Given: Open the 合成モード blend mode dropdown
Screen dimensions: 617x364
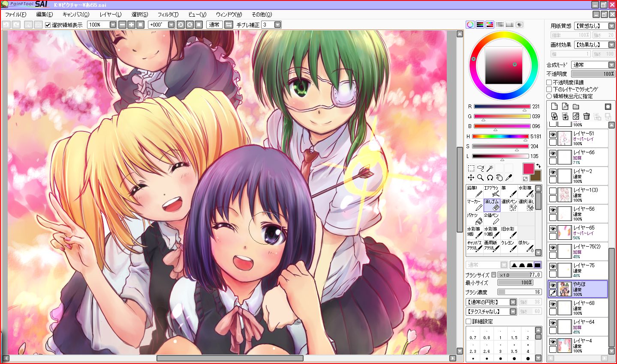Looking at the screenshot, I should point(611,65).
